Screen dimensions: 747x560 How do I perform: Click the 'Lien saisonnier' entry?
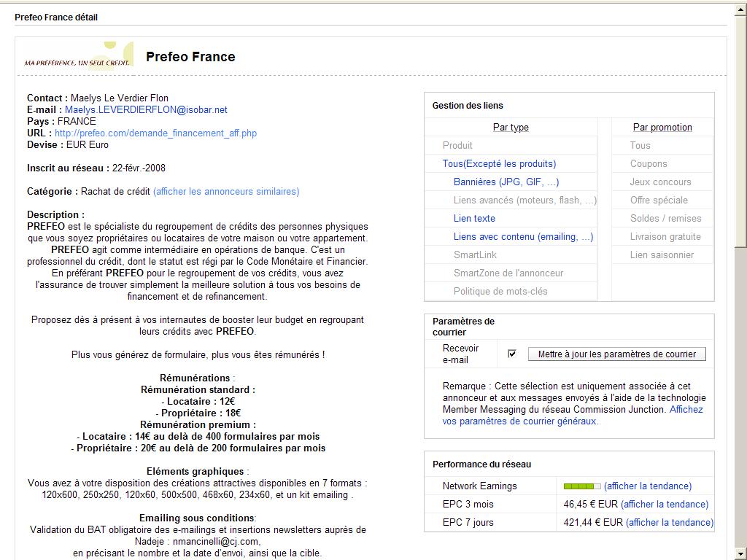point(662,254)
